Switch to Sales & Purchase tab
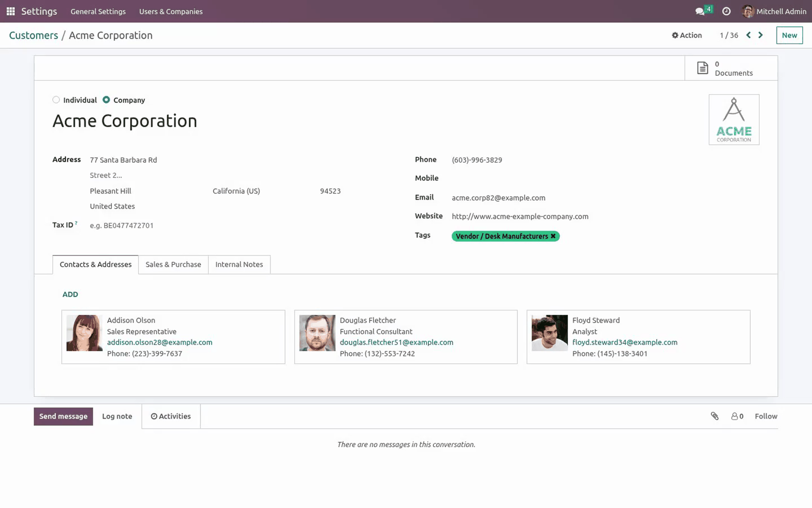Image resolution: width=812 pixels, height=508 pixels. (x=173, y=264)
